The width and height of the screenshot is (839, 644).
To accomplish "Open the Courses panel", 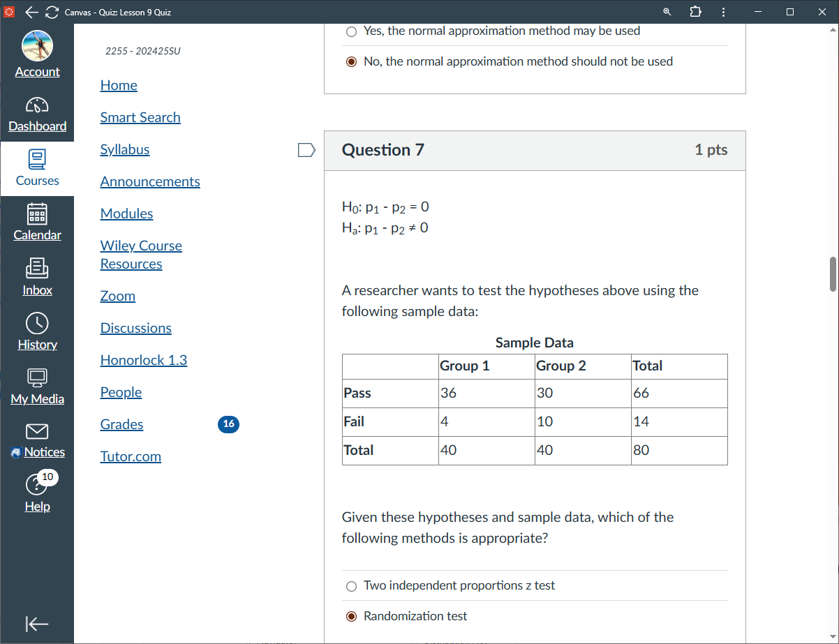I will (x=37, y=167).
